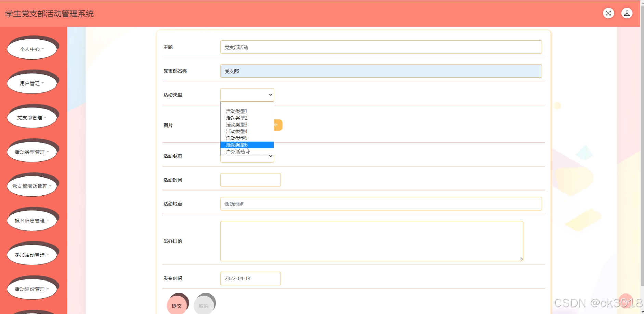Expand the 个人中心 sidebar menu
The width and height of the screenshot is (644, 314).
[x=32, y=49]
